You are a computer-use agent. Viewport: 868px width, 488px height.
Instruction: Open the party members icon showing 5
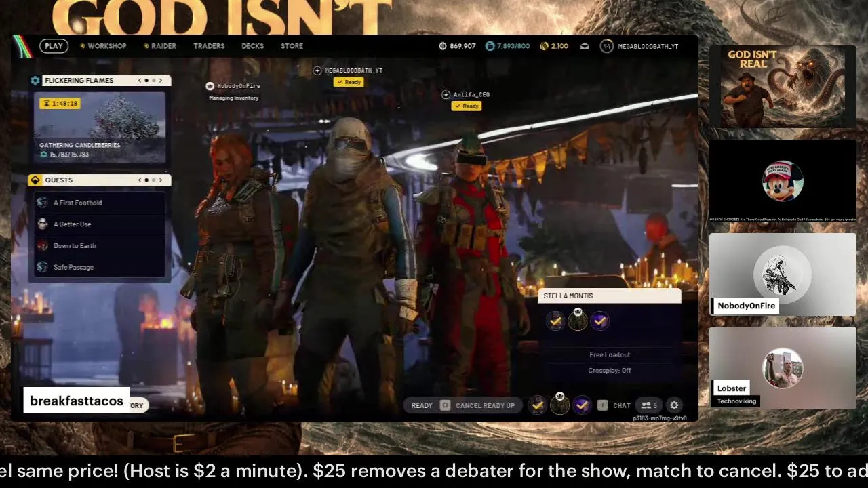(649, 405)
